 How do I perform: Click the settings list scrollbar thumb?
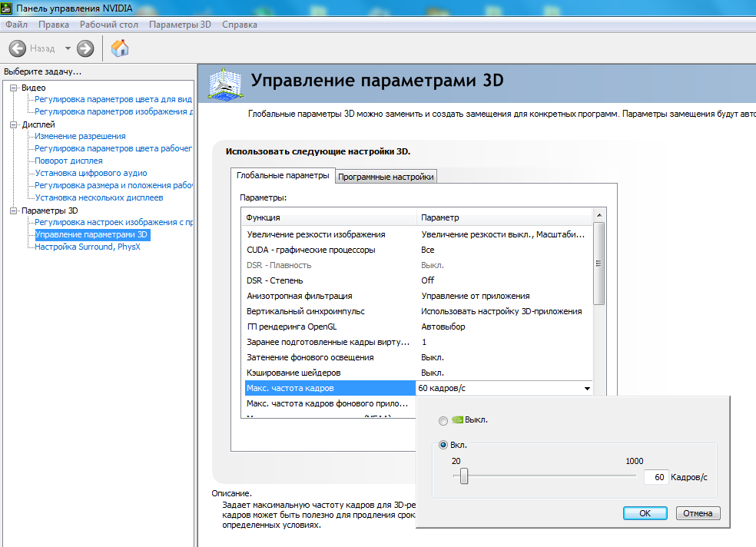598,264
